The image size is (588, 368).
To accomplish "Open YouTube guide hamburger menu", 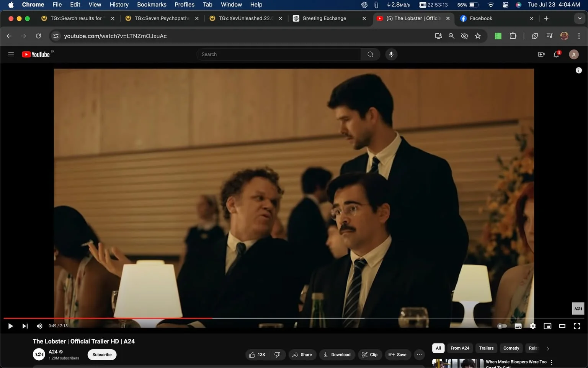I will coord(11,54).
